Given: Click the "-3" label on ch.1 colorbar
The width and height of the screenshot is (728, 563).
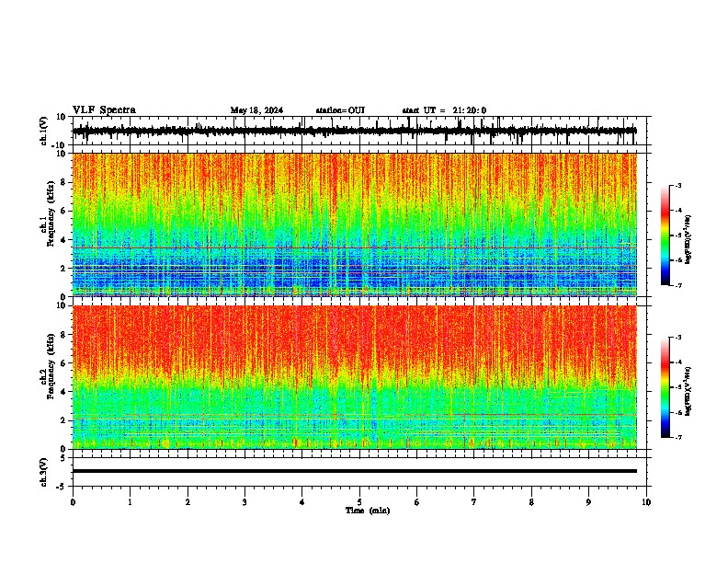Looking at the screenshot, I should coord(677,186).
